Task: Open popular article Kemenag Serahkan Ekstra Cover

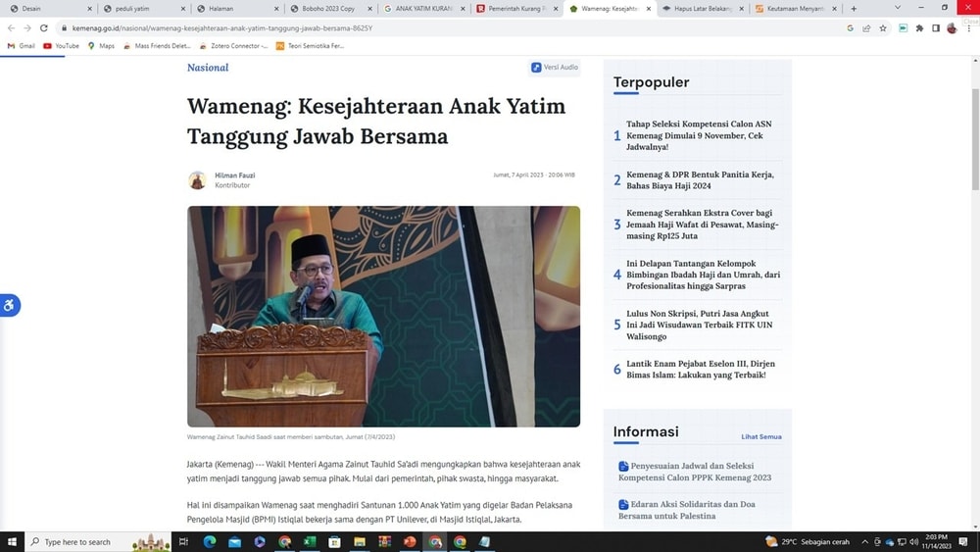Action: (703, 225)
